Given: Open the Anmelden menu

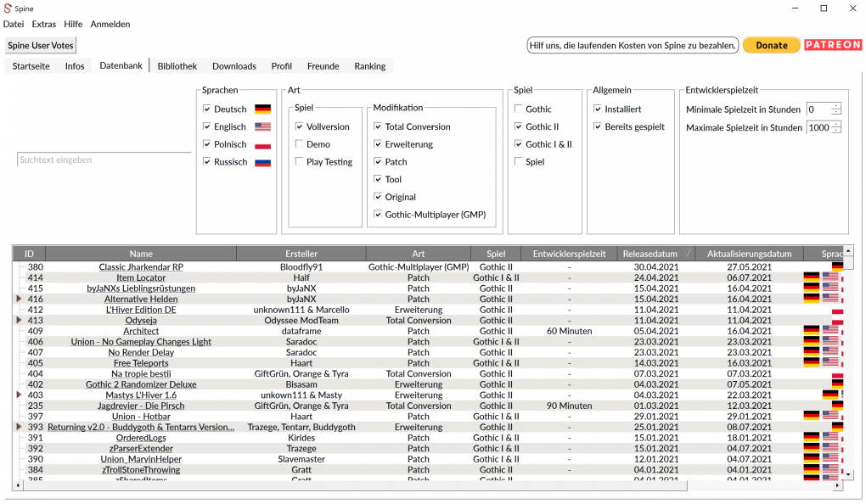Looking at the screenshot, I should 110,25.
